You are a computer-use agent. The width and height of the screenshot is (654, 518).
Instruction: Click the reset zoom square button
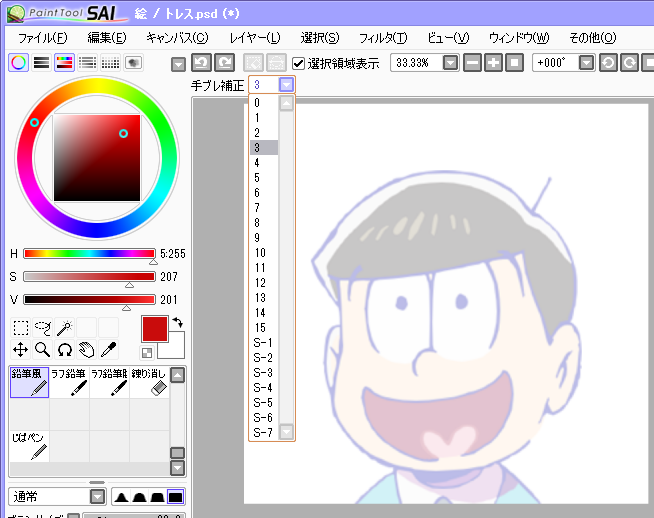[514, 63]
